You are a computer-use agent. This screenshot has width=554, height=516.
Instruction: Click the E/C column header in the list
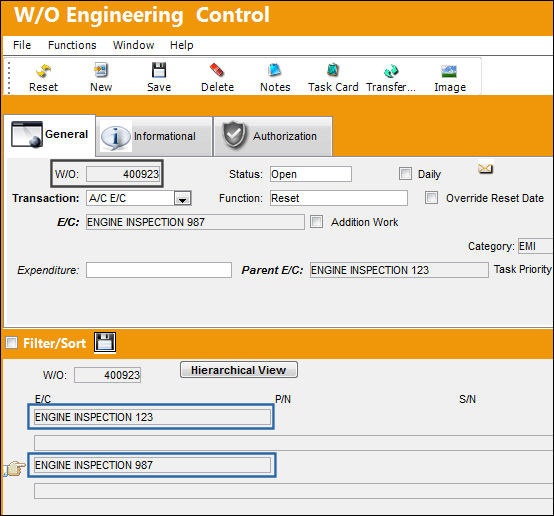(43, 399)
